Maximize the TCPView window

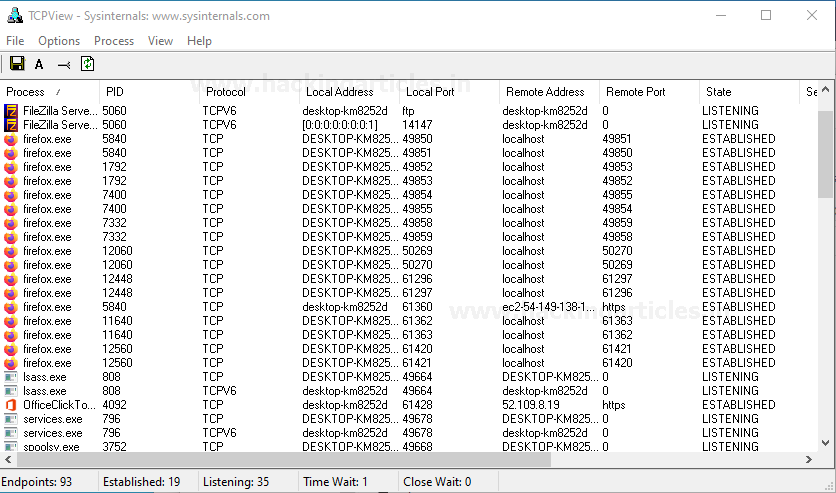[766, 15]
